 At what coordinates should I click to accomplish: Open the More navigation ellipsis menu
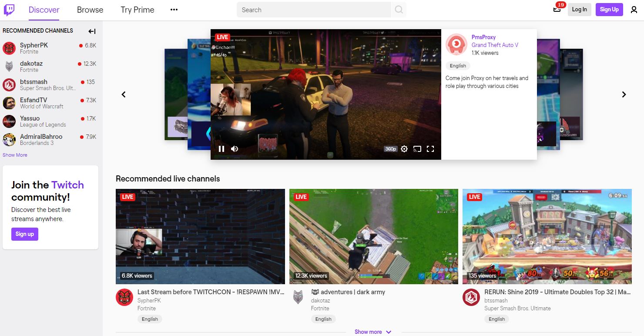pyautogui.click(x=174, y=9)
